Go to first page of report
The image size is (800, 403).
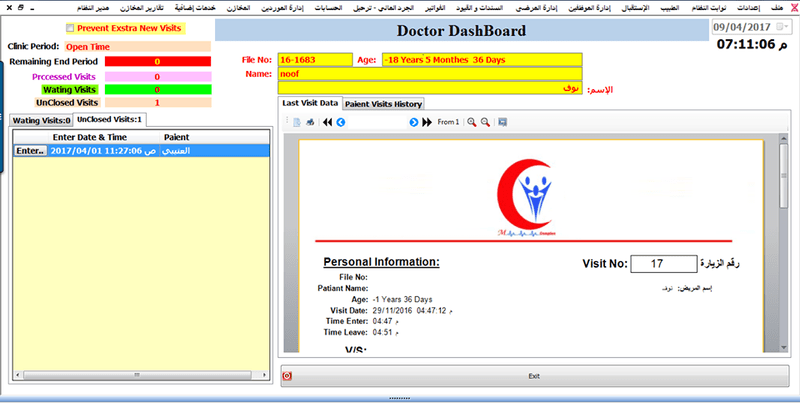pos(327,122)
